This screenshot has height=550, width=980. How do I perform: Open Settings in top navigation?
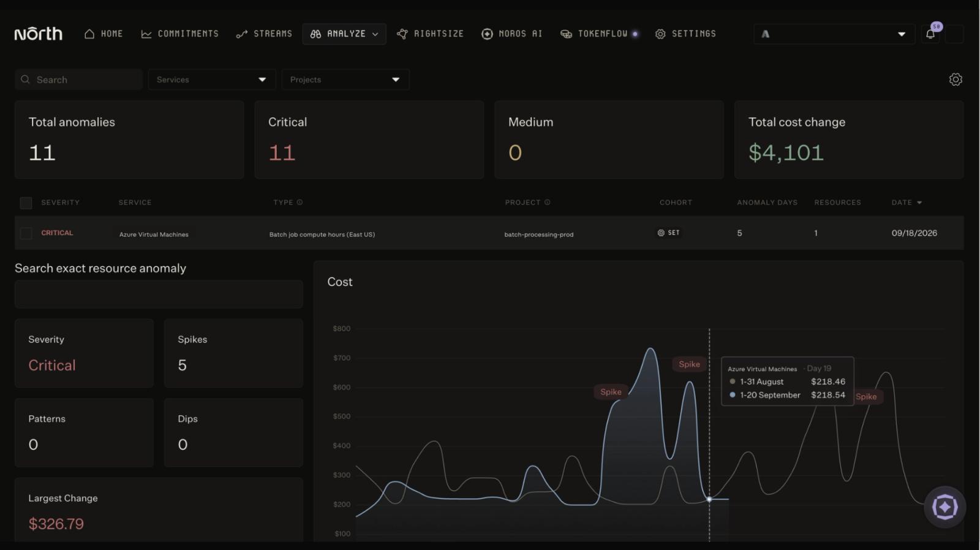click(685, 34)
